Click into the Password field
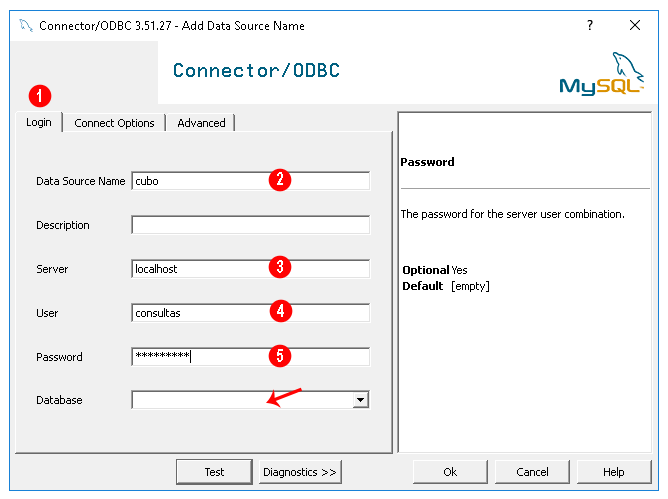Screen dimensions: 668x499 250,357
